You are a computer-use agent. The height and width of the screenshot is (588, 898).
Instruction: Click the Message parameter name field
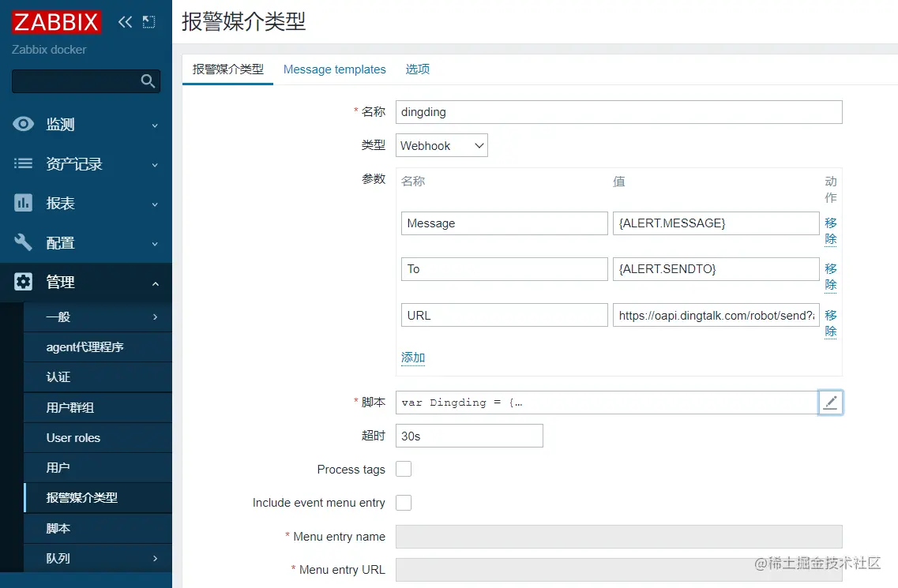pyautogui.click(x=505, y=223)
